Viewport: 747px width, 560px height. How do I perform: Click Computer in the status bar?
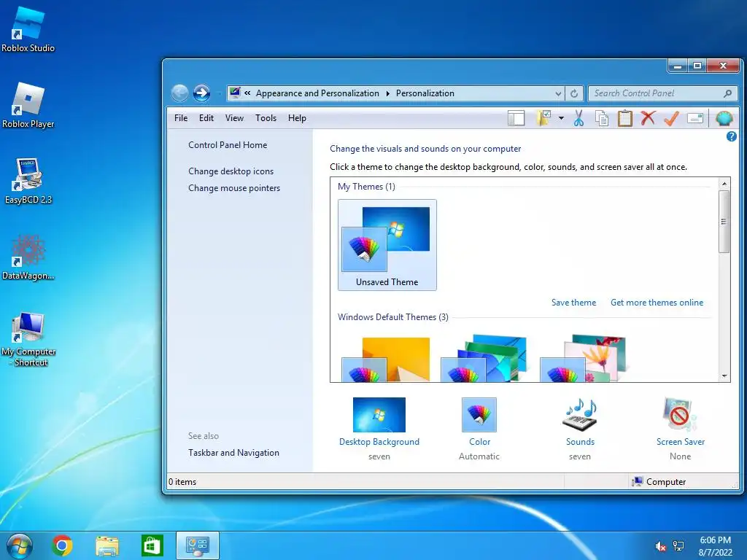pos(659,482)
